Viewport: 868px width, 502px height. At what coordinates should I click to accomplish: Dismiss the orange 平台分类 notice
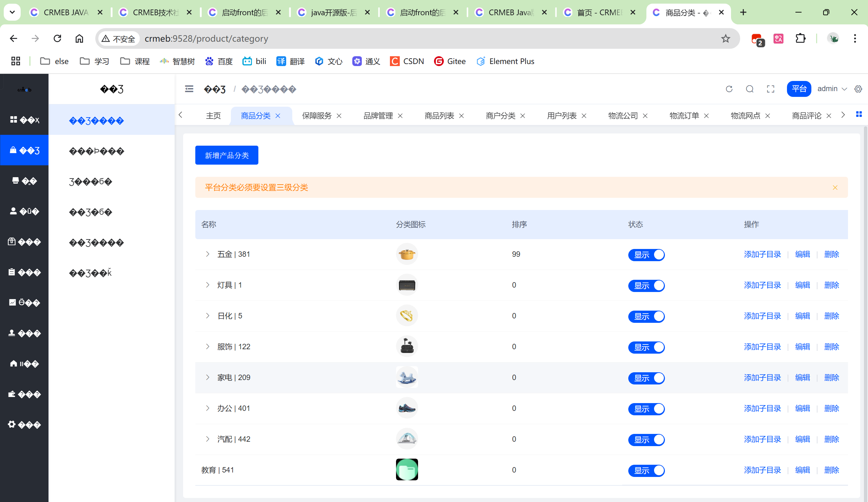click(x=835, y=188)
